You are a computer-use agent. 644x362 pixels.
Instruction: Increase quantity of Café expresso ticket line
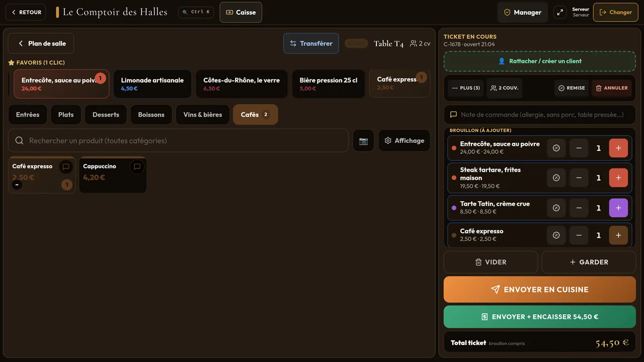[x=618, y=235]
